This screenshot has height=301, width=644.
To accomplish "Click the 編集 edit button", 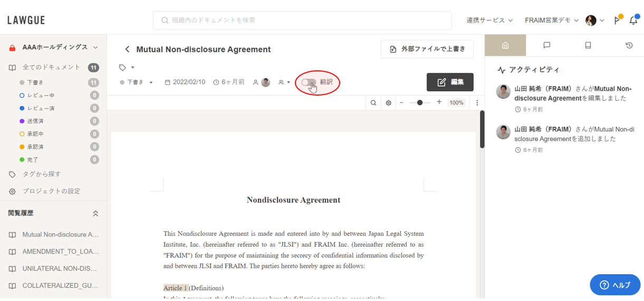I will pyautogui.click(x=450, y=82).
